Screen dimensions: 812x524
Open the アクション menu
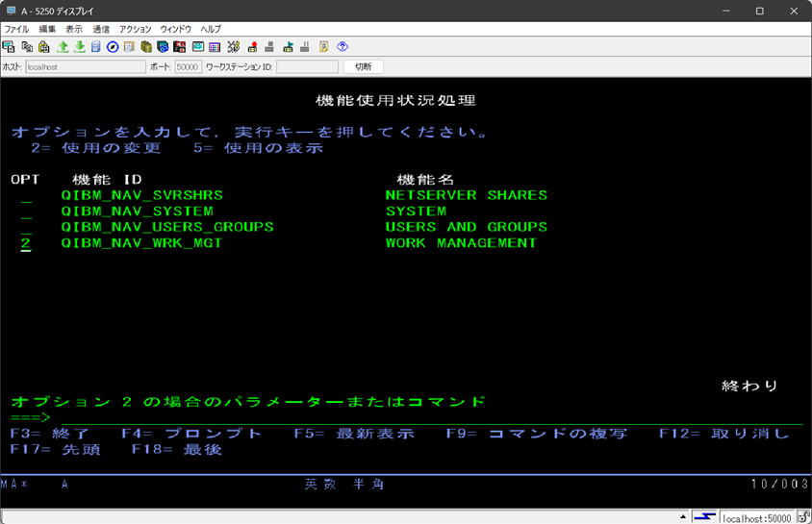click(135, 30)
